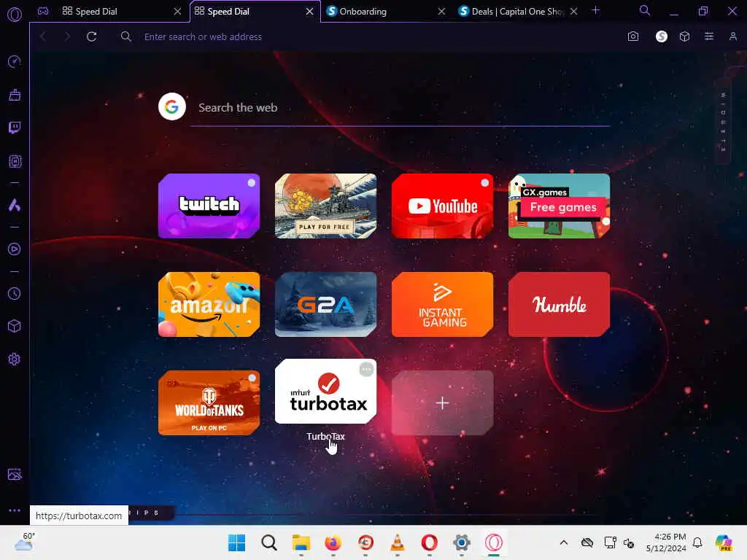Click the Google logo search engine icon

tap(172, 106)
